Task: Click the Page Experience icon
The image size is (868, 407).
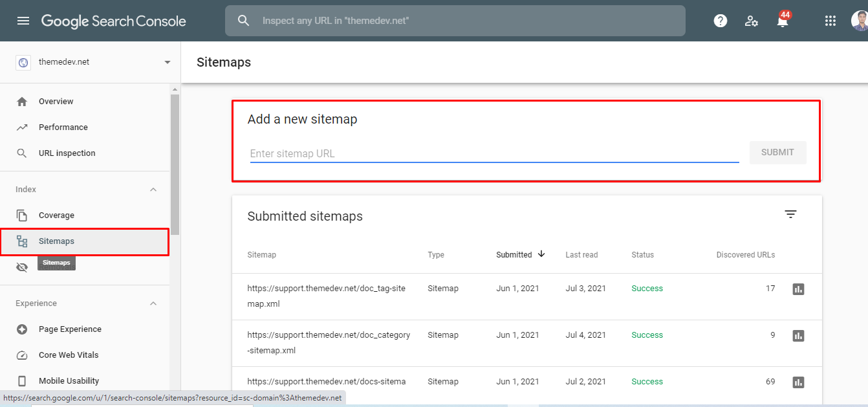Action: pos(22,329)
